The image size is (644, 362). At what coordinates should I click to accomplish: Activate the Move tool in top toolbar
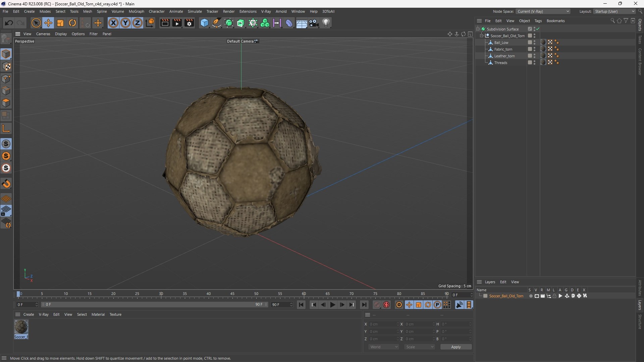(48, 23)
